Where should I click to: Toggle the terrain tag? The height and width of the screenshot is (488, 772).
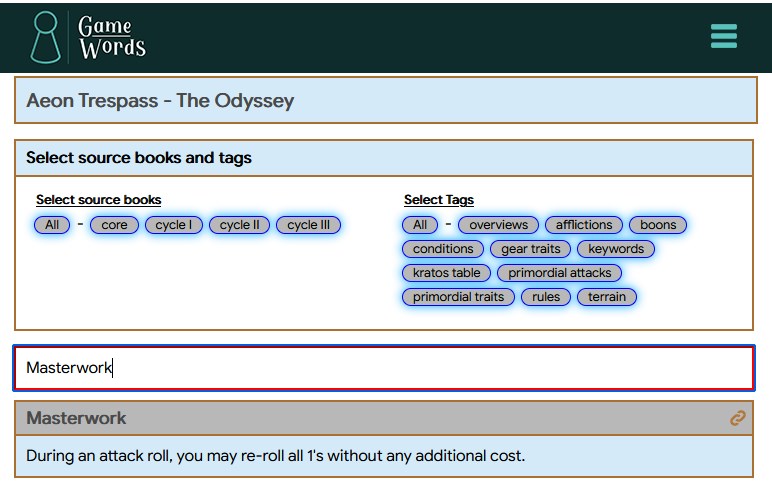[607, 297]
